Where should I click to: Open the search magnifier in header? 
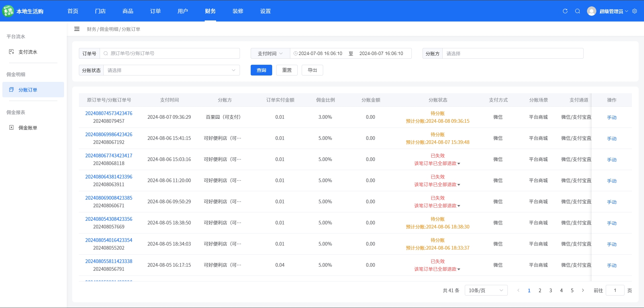[x=578, y=11]
